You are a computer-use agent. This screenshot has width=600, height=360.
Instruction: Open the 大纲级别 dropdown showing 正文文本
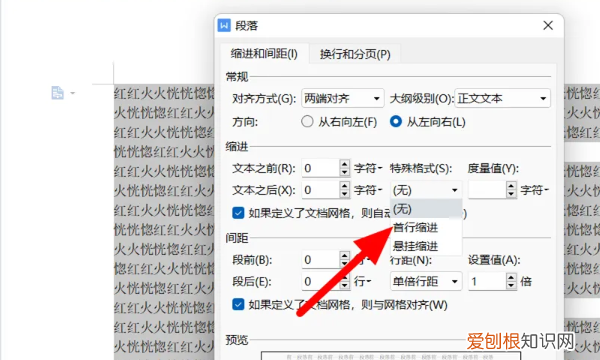[502, 99]
